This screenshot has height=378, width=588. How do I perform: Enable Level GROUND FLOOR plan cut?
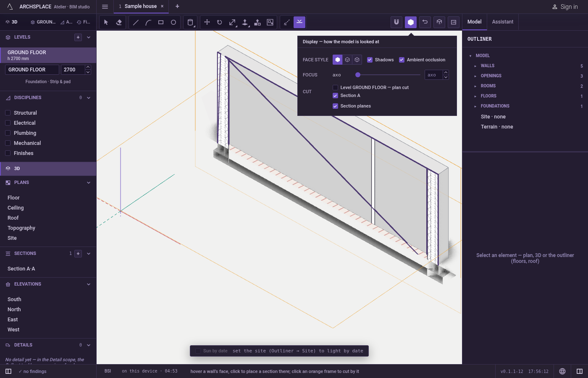336,87
